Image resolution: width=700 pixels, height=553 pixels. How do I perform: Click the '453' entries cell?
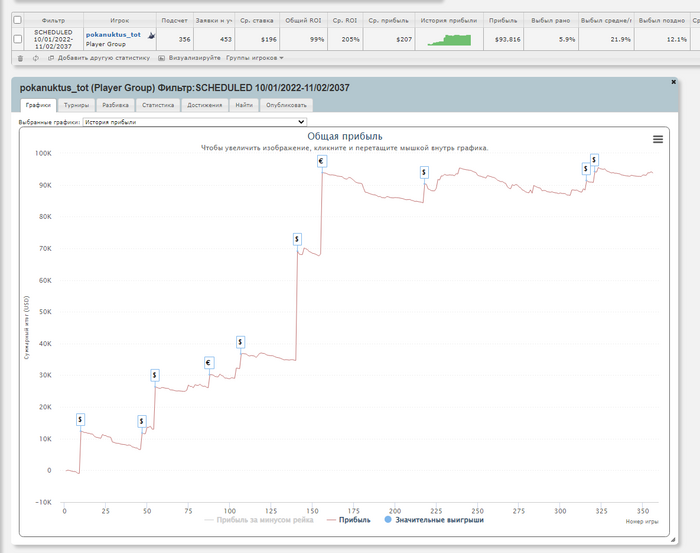coord(214,39)
